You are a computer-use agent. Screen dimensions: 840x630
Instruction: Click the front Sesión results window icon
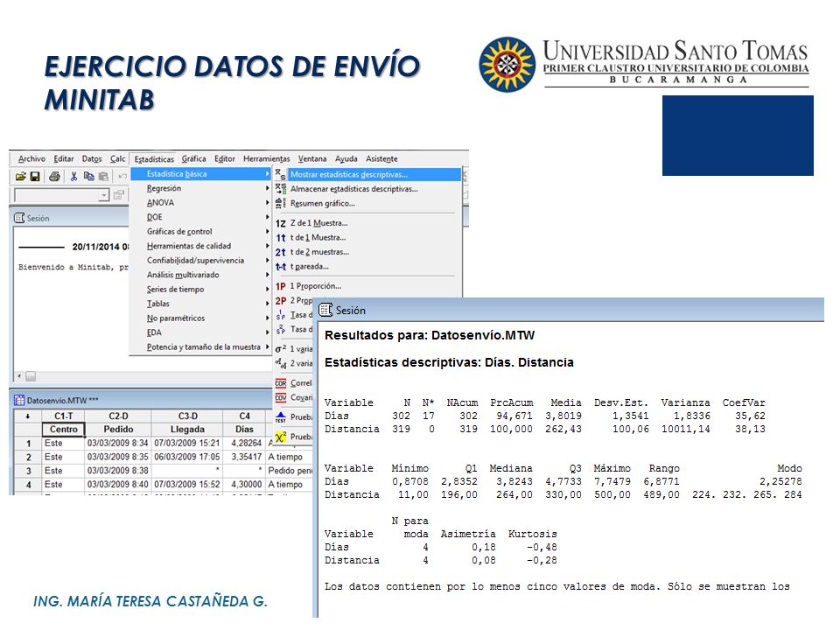[325, 310]
